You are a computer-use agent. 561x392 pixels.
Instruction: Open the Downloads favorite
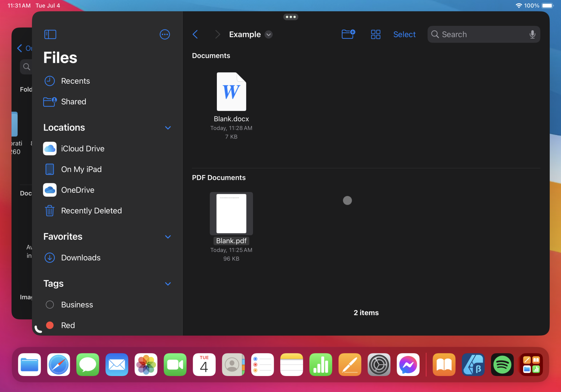tap(81, 258)
